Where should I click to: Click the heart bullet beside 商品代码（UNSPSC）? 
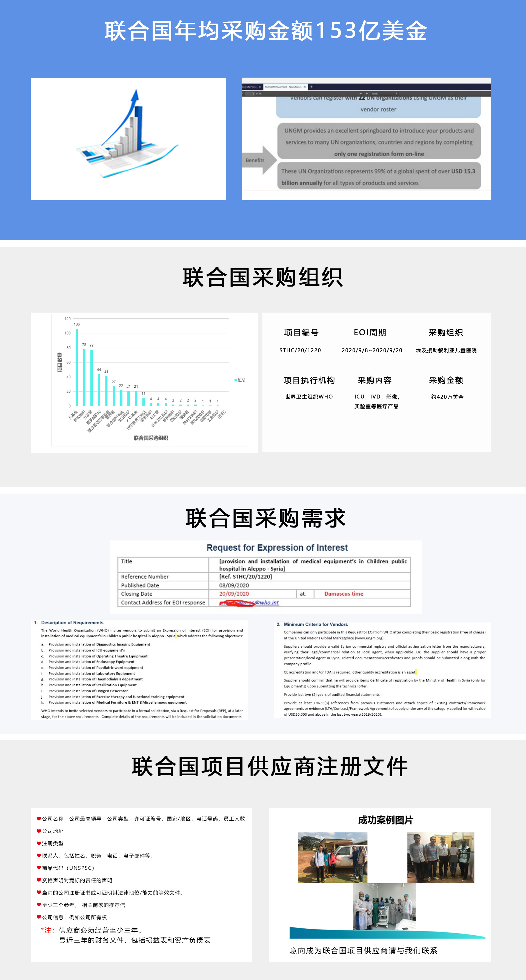[39, 868]
